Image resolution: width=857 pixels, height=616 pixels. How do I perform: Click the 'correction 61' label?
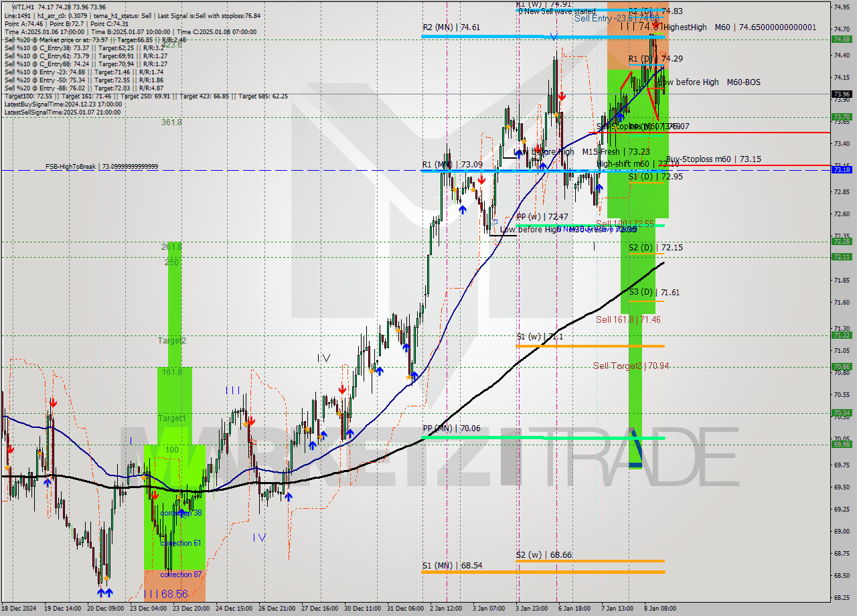click(181, 543)
